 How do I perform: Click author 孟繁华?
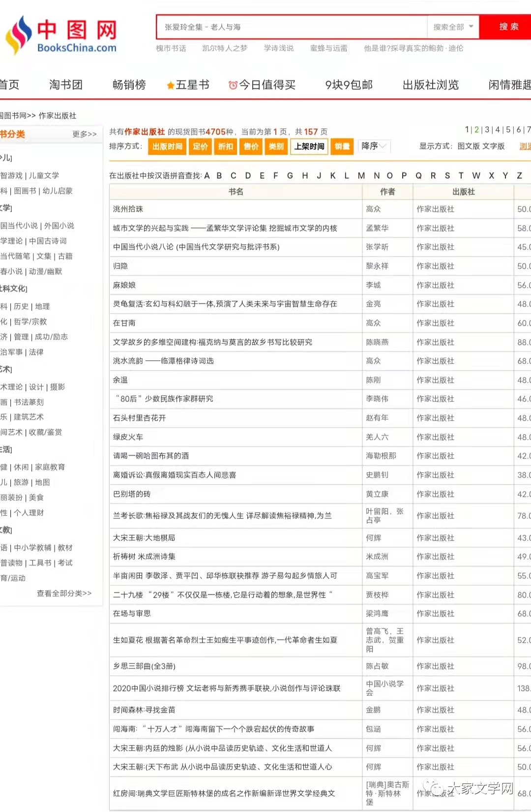pyautogui.click(x=377, y=228)
